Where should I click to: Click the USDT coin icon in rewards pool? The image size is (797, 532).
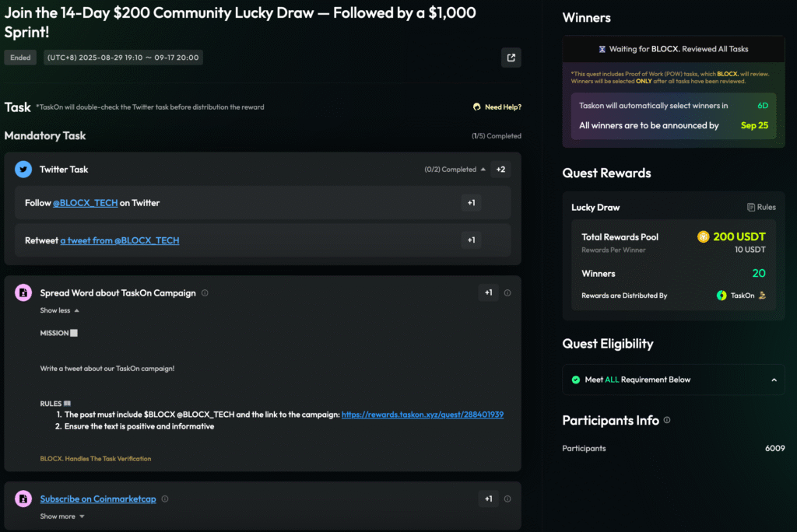(704, 236)
